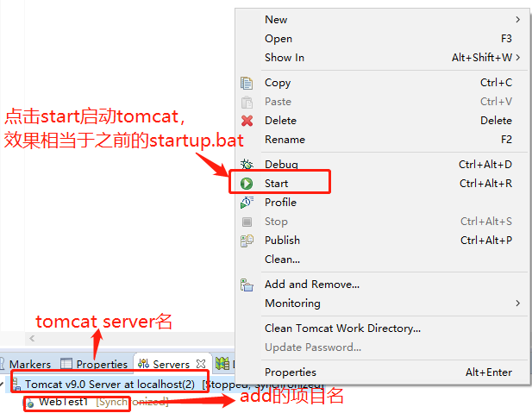Select Stop menu entry
The image size is (532, 413).
[x=383, y=222]
